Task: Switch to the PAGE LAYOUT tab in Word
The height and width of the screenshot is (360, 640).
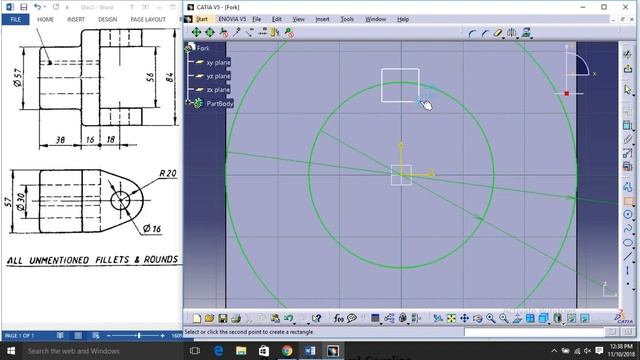Action: point(148,19)
